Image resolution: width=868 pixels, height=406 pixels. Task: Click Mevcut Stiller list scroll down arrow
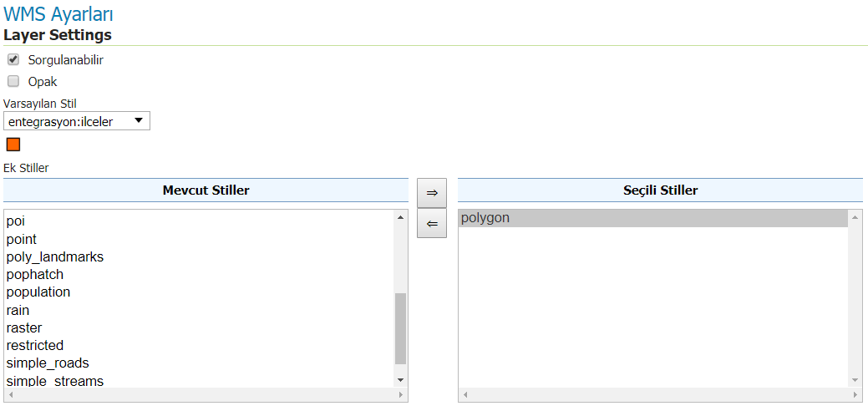(401, 380)
